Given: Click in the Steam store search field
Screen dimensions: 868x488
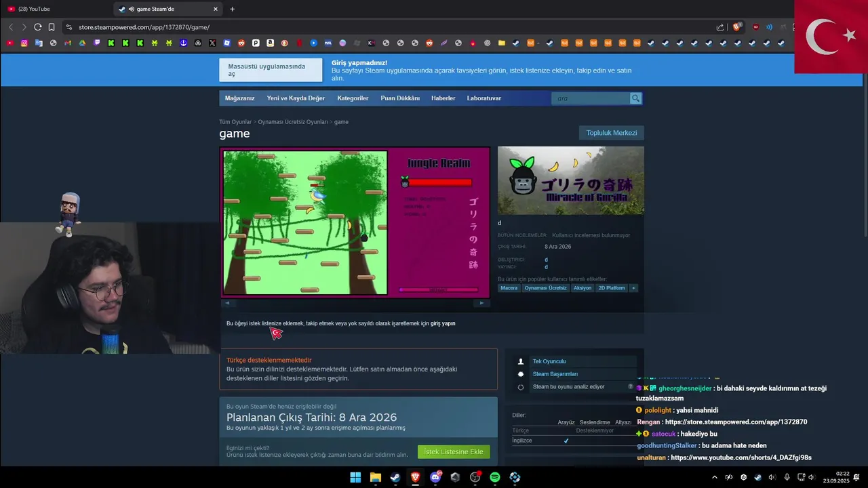Looking at the screenshot, I should pyautogui.click(x=591, y=98).
